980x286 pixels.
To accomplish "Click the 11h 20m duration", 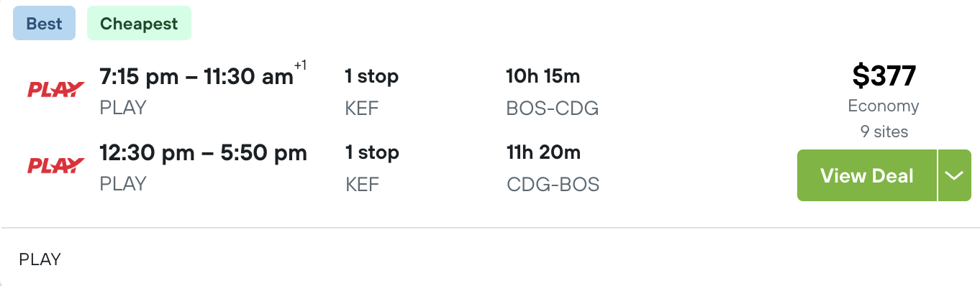I will 543,152.
